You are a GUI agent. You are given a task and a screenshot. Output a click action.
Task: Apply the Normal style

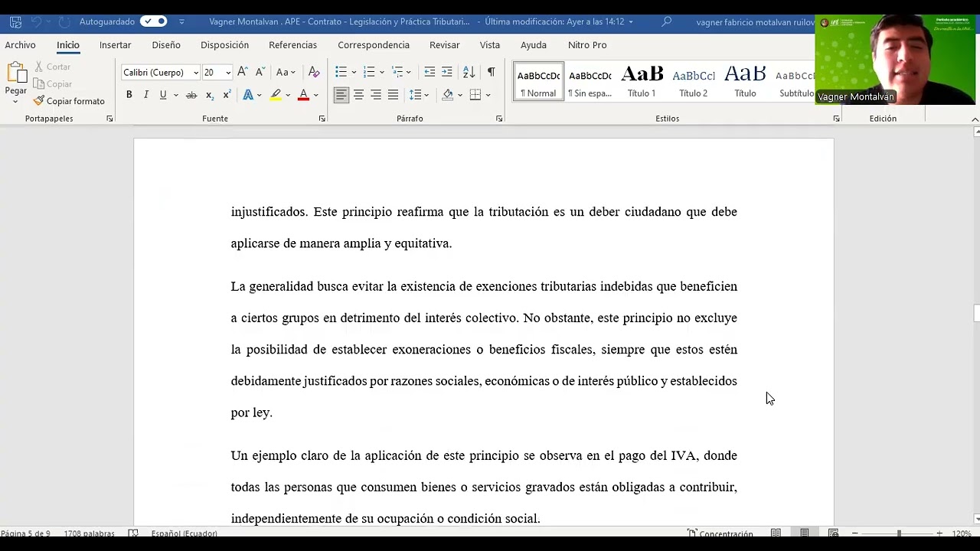pos(538,82)
